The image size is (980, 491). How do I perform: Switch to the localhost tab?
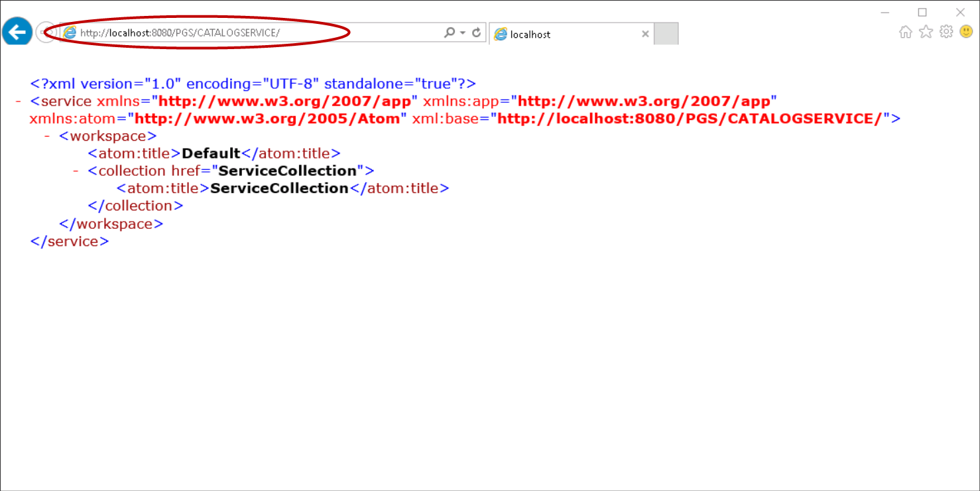[564, 34]
